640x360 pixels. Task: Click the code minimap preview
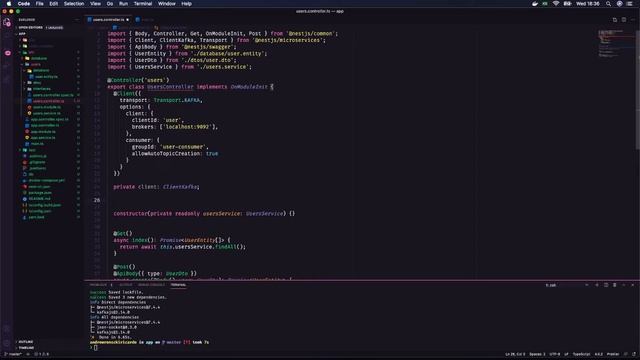click(x=616, y=43)
